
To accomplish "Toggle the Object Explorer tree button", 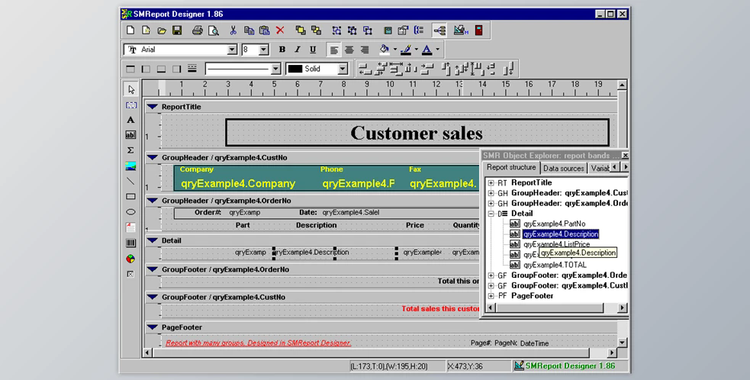I will tap(440, 31).
